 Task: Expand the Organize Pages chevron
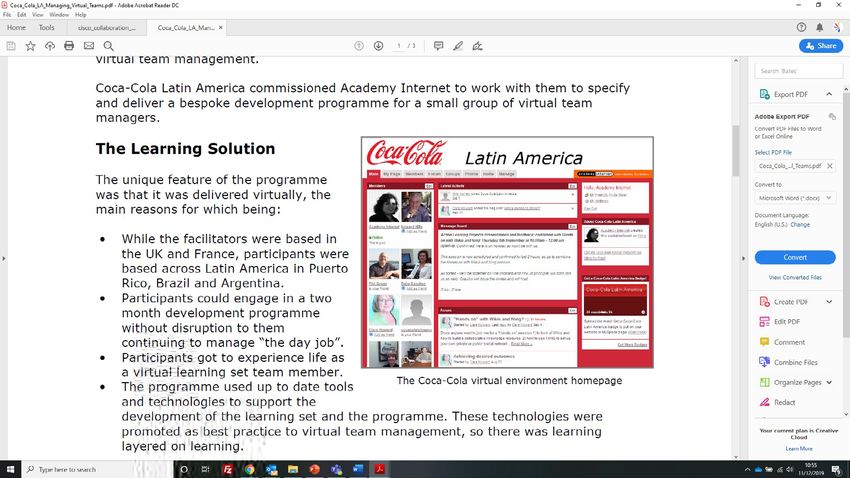point(829,382)
